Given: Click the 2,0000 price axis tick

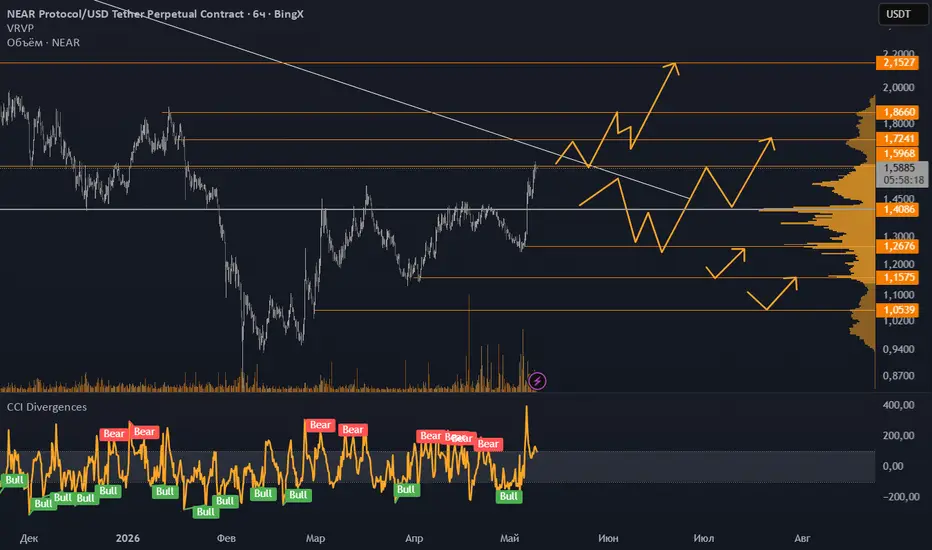Looking at the screenshot, I should tap(899, 87).
